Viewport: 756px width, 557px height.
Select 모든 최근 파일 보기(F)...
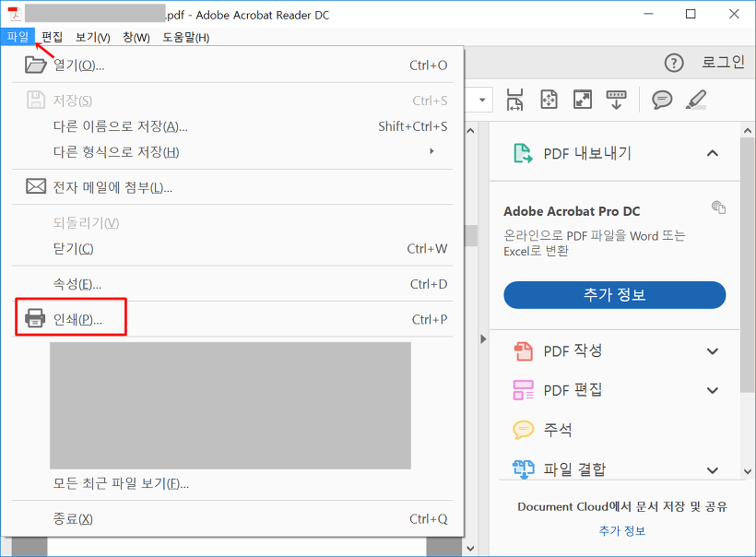pyautogui.click(x=232, y=483)
